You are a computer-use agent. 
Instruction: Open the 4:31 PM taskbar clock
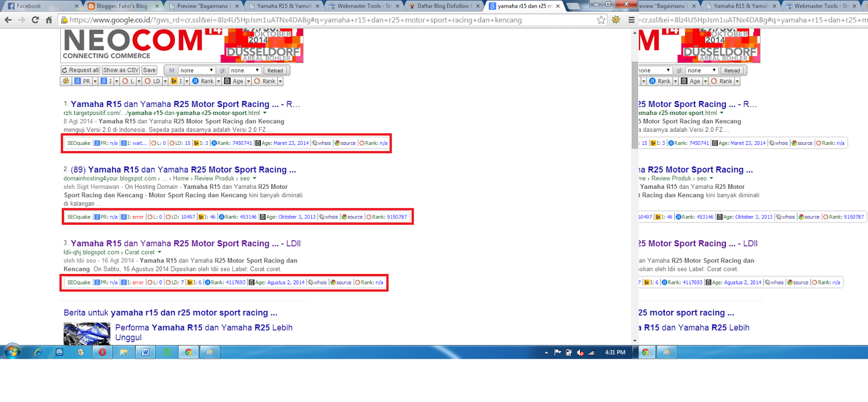615,353
